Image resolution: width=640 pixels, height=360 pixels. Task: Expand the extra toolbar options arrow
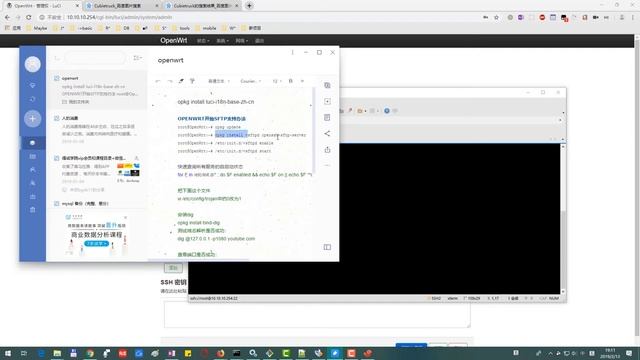click(x=302, y=81)
